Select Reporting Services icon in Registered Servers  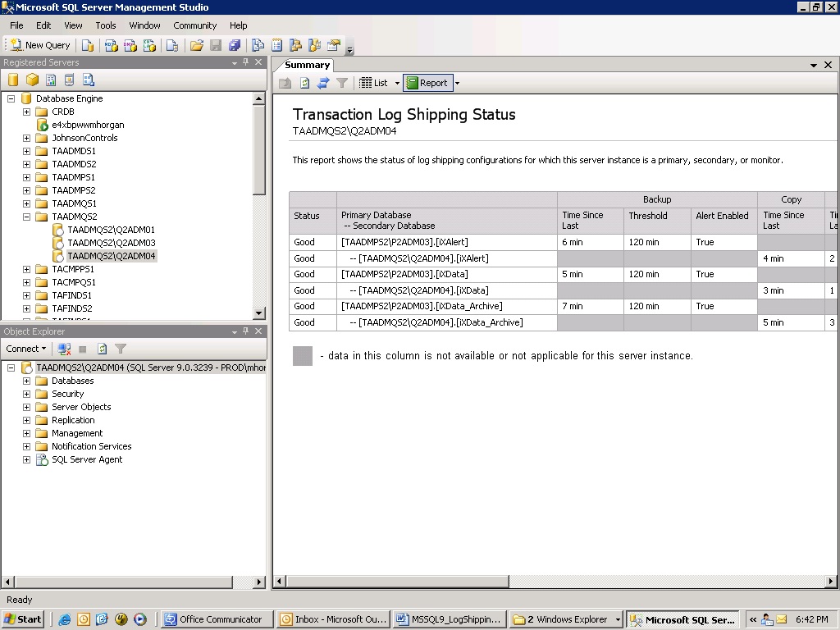point(51,80)
